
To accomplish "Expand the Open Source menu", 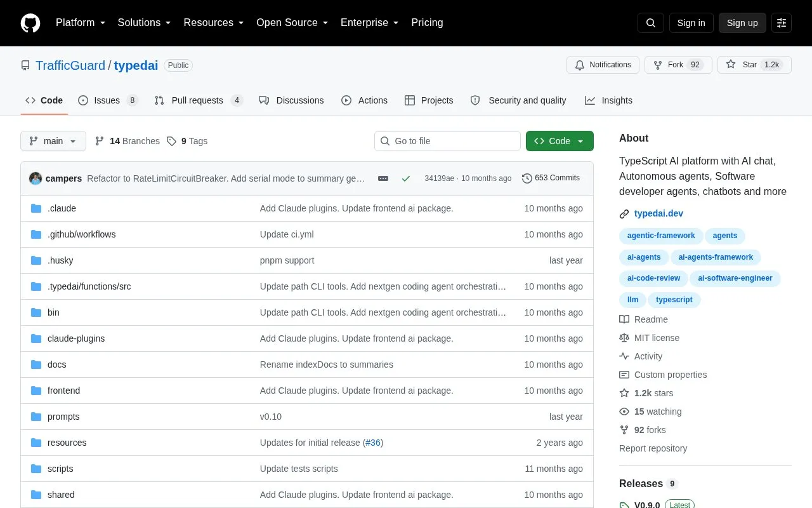I will (x=292, y=23).
